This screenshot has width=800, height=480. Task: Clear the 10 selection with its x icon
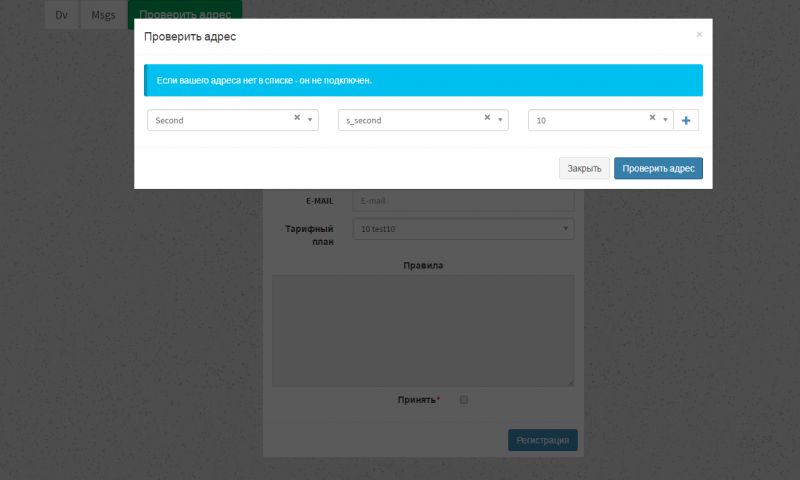(652, 117)
